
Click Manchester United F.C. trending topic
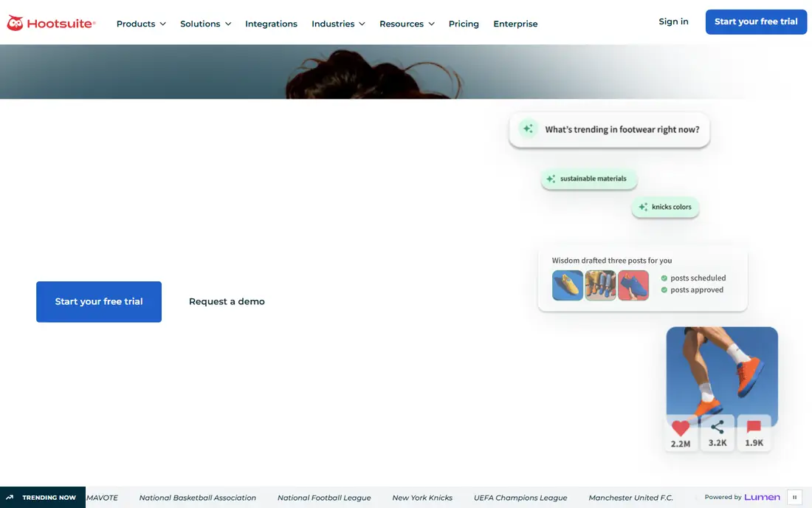point(630,498)
